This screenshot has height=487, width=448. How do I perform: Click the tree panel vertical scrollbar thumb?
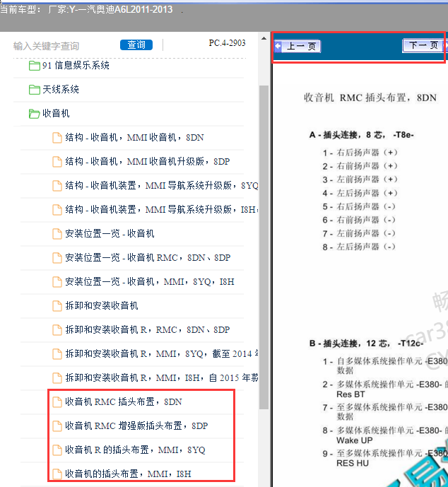264,247
